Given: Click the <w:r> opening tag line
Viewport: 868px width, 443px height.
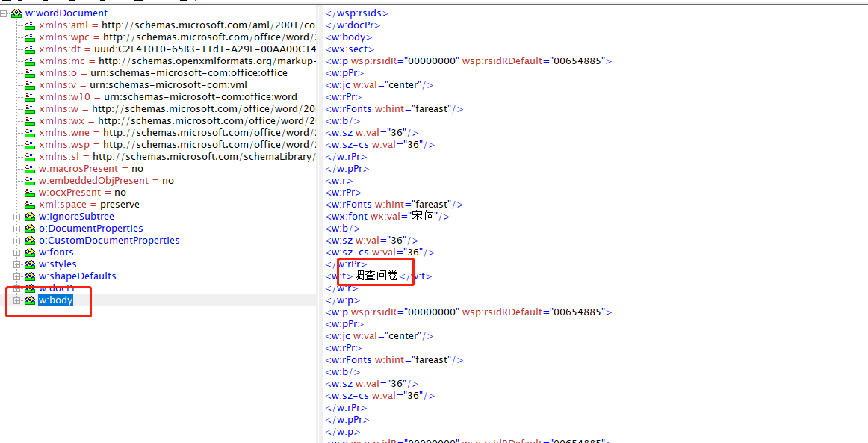Looking at the screenshot, I should click(339, 181).
